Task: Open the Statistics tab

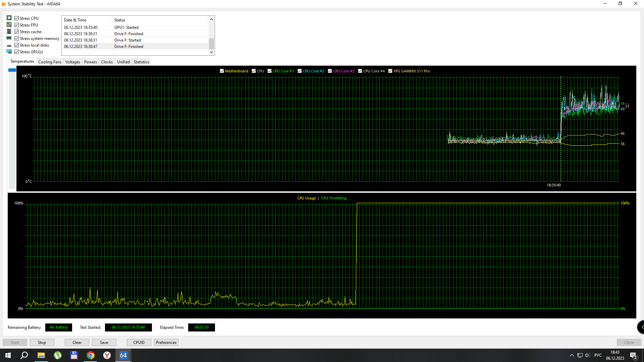Action: (141, 62)
